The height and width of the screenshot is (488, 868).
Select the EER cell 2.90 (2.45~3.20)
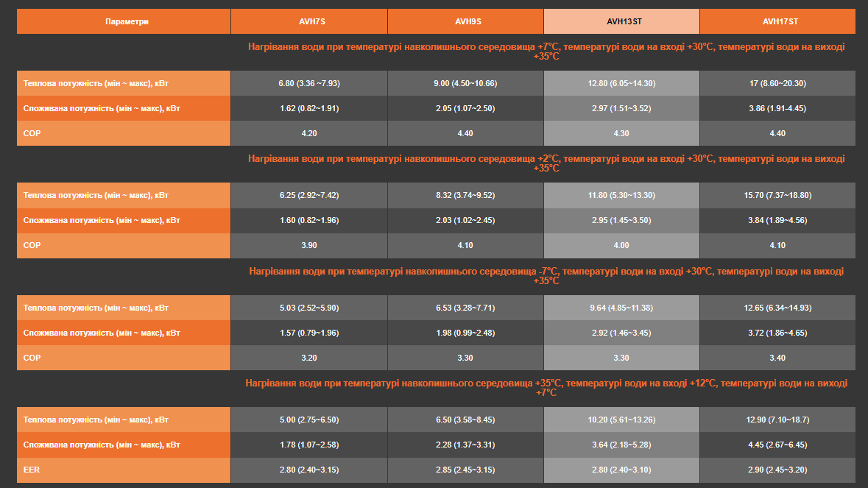777,470
